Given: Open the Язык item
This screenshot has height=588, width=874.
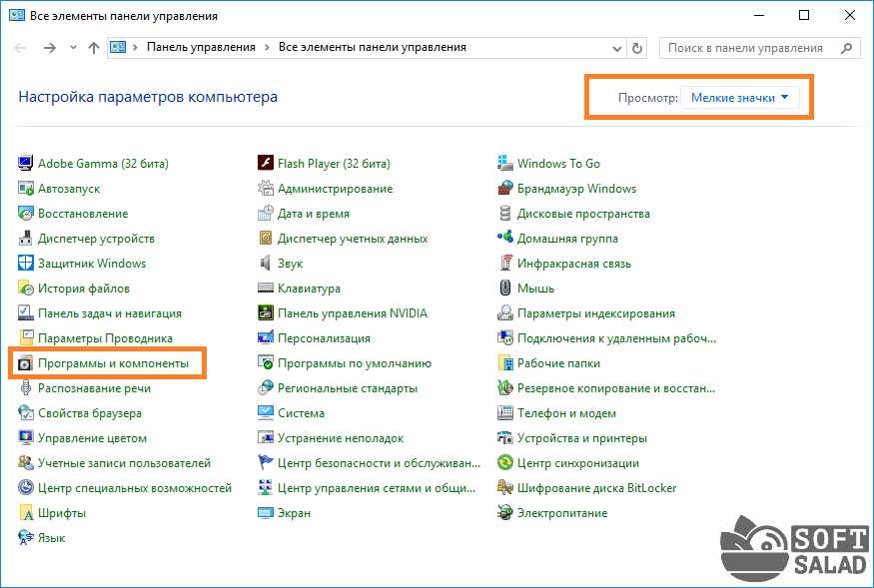Looking at the screenshot, I should (51, 538).
